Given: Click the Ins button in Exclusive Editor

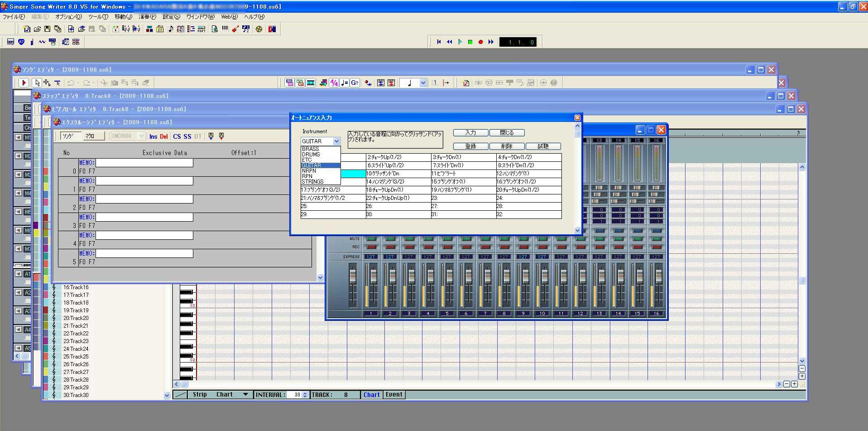Looking at the screenshot, I should (153, 136).
